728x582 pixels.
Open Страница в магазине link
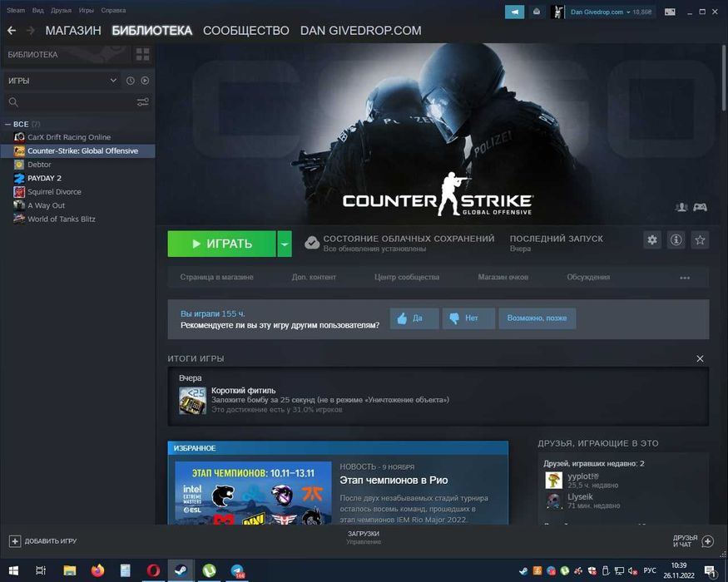point(217,277)
